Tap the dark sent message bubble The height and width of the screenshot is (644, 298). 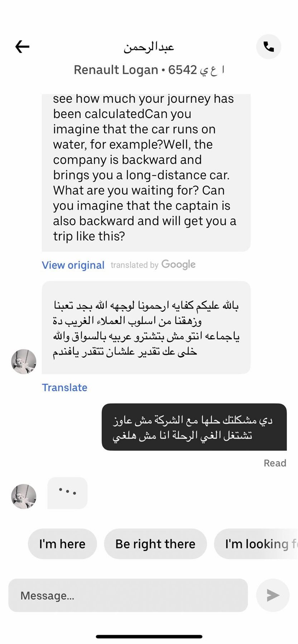[x=194, y=427]
